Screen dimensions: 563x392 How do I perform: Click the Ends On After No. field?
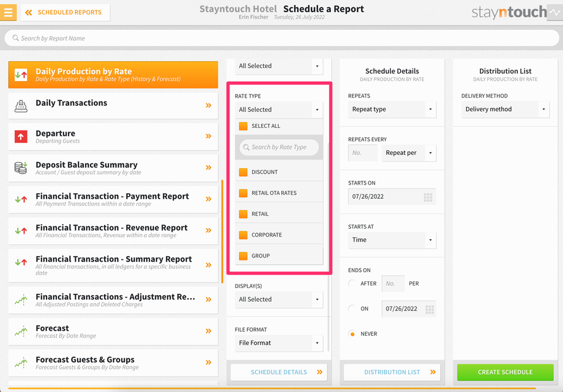coord(393,284)
